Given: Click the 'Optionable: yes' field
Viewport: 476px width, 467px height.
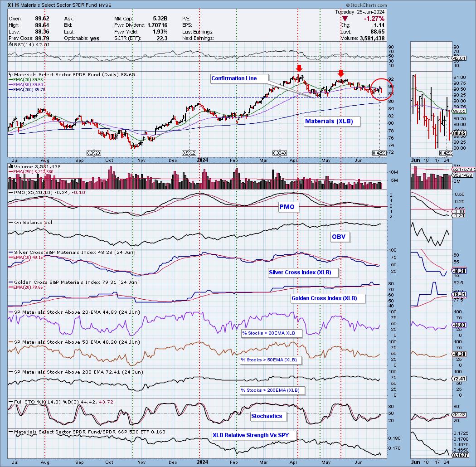Looking at the screenshot, I should (82, 38).
